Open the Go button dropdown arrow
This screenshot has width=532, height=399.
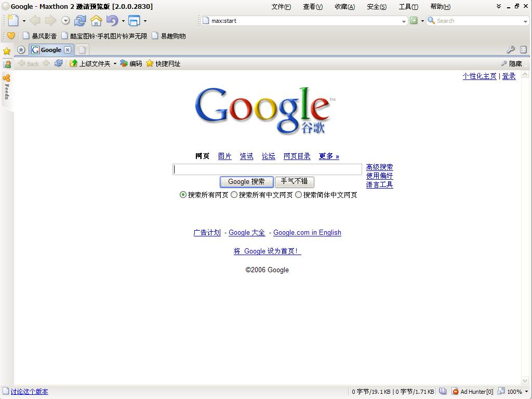pyautogui.click(x=422, y=21)
